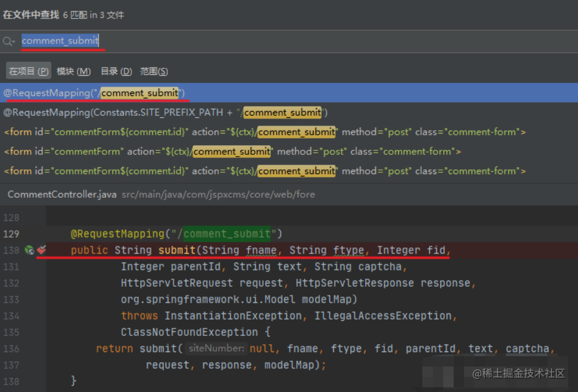The width and height of the screenshot is (578, 392).
Task: Click the submit method name on line 130
Action: click(x=176, y=250)
